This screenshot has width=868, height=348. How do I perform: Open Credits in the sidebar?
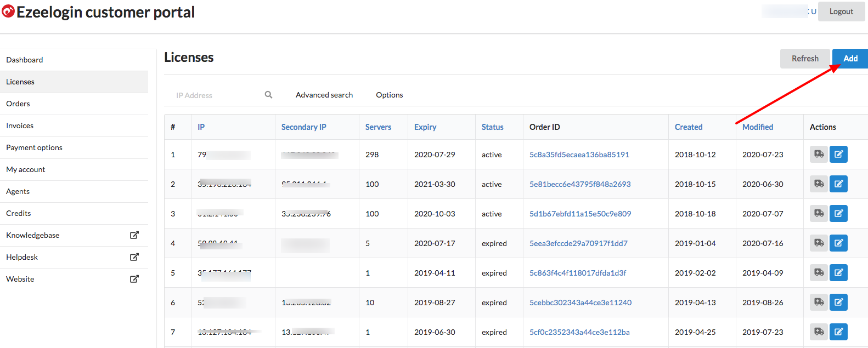tap(74, 213)
